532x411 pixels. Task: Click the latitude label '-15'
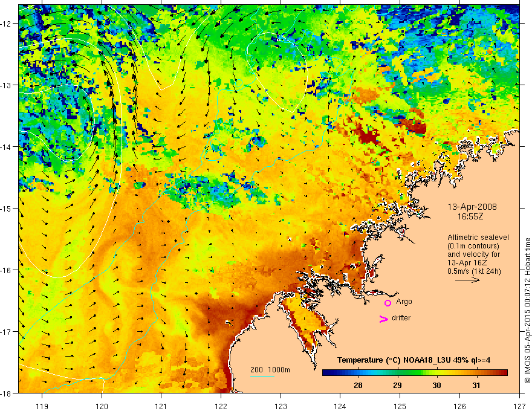click(7, 208)
